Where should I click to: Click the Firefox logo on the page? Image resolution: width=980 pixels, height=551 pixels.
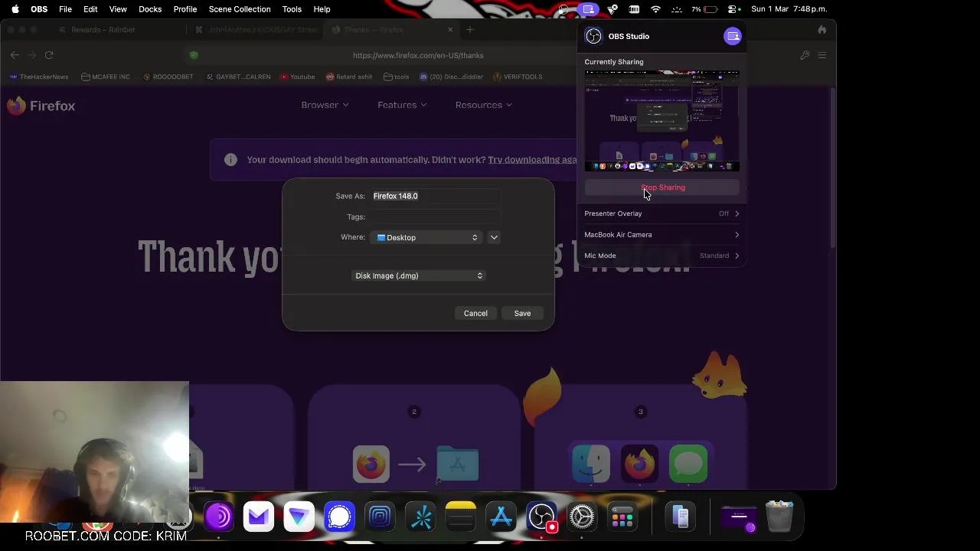pyautogui.click(x=41, y=106)
